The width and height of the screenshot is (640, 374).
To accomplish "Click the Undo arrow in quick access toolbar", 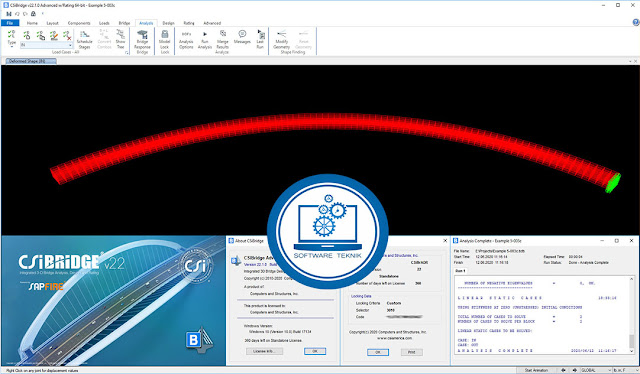I will (17, 14).
